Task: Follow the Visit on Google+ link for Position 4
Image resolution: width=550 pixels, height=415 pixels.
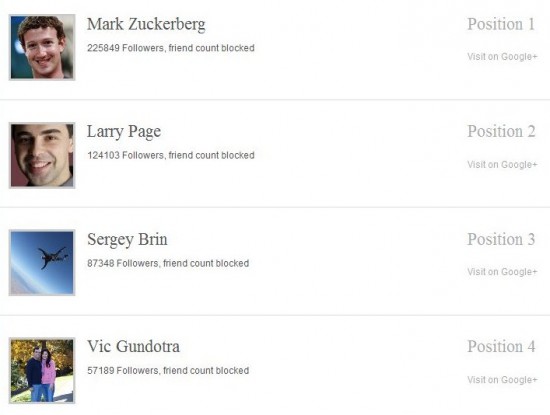Action: click(x=502, y=380)
